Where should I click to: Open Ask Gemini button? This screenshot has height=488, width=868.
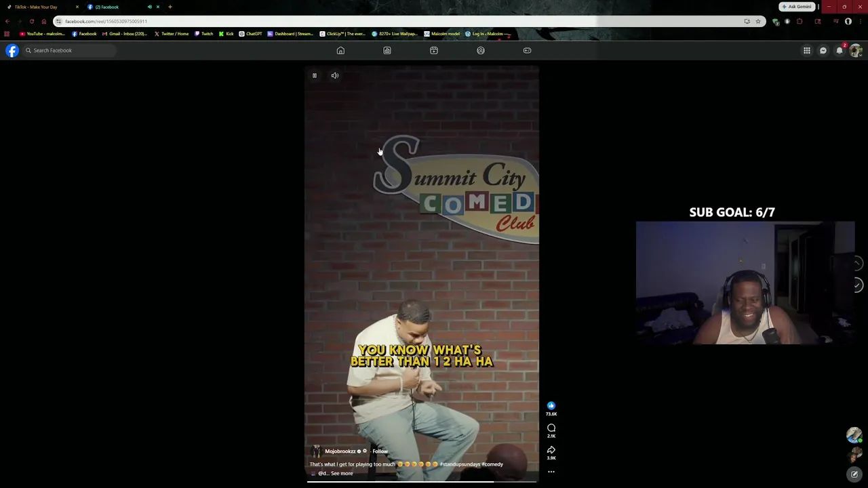[x=797, y=7]
